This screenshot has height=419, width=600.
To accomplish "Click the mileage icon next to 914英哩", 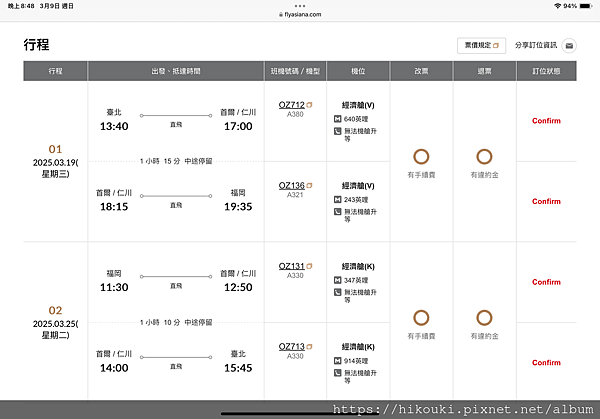I will [x=338, y=361].
